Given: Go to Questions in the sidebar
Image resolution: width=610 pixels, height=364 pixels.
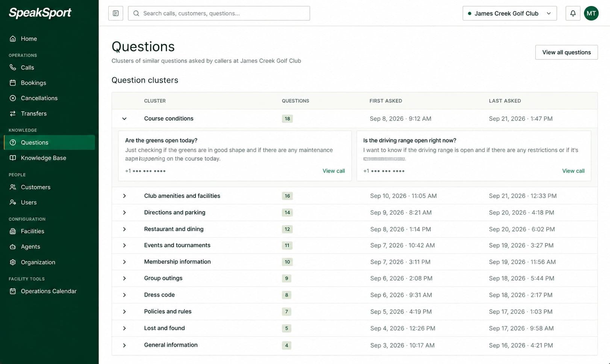Looking at the screenshot, I should (x=49, y=142).
